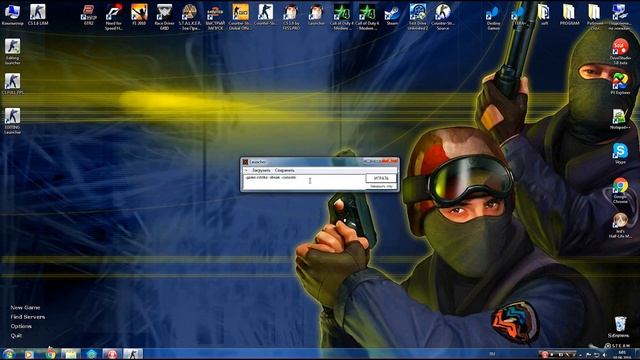The image size is (640, 360).
Task: Switch to the Launcher taskbar button
Action: 133,354
